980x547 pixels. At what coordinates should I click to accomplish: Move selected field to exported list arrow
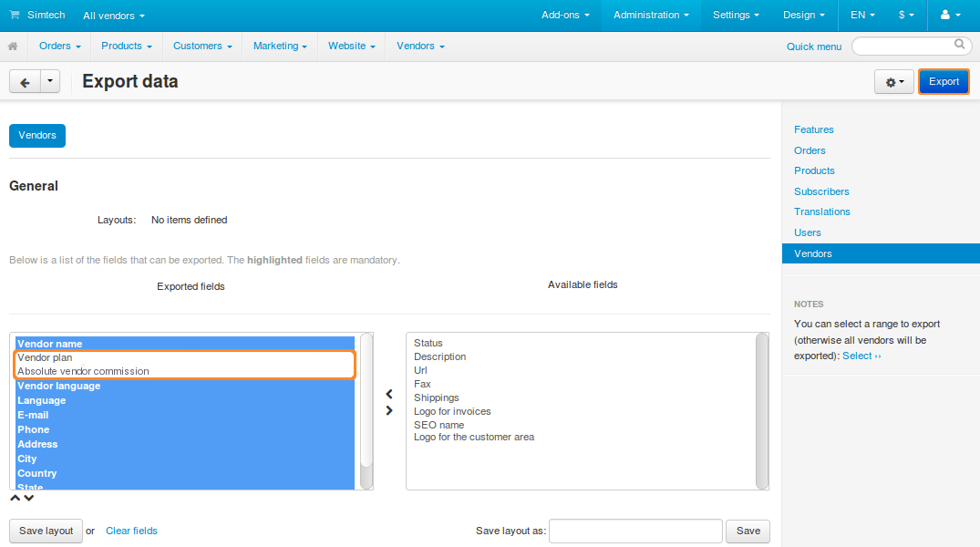[x=388, y=394]
